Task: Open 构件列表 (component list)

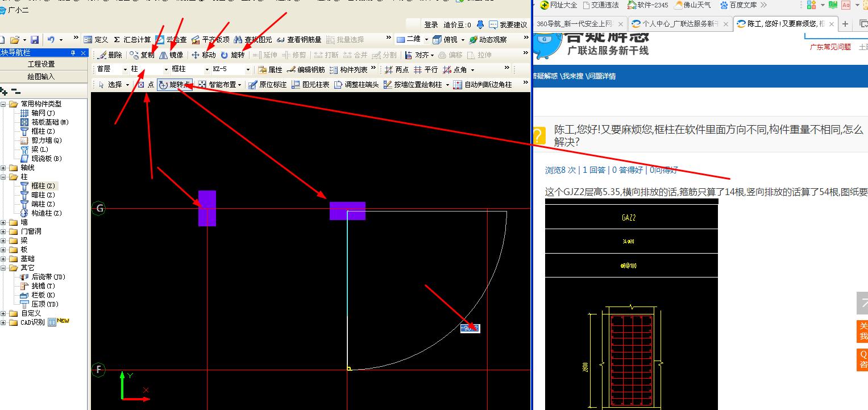Action: pyautogui.click(x=348, y=70)
